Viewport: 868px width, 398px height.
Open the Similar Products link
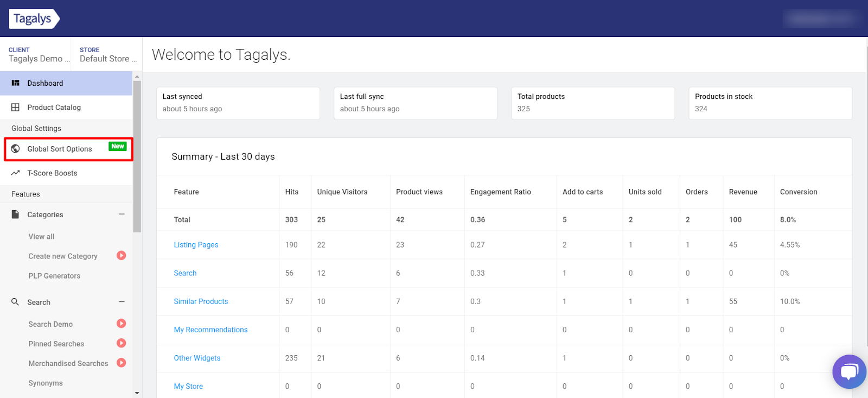[201, 301]
